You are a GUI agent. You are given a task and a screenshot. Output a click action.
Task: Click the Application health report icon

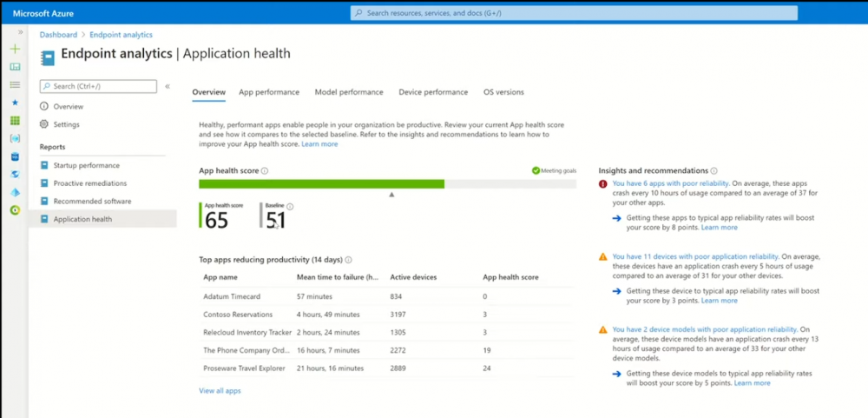point(44,219)
